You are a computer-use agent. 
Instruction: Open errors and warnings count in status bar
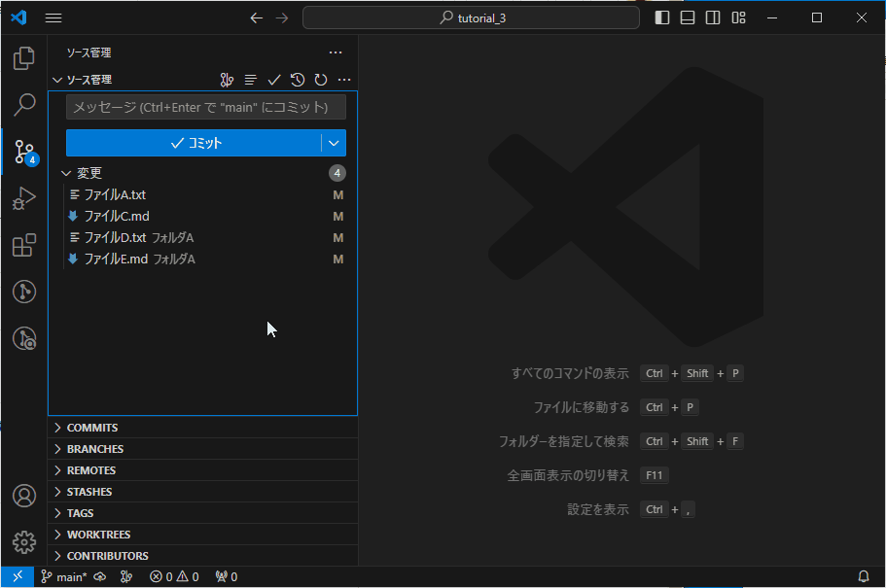coord(174,576)
